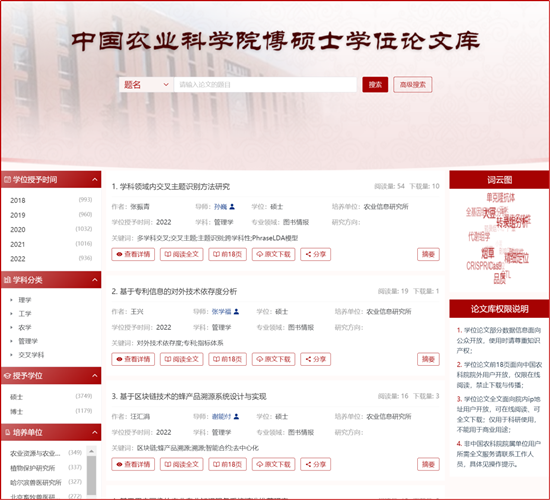Click 查看详情 for thesis 2
Viewport: 550px width, 500px height.
[133, 359]
